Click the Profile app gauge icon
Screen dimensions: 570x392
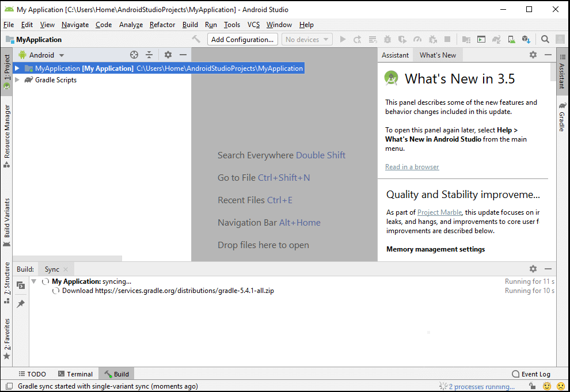point(417,39)
